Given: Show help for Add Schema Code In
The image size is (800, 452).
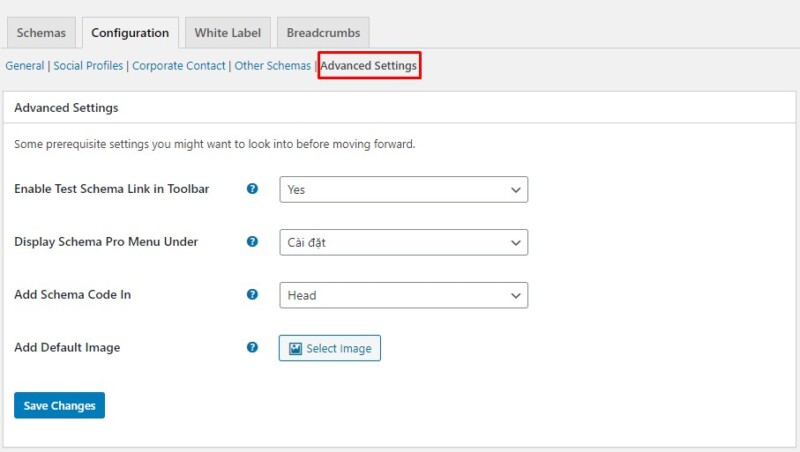Looking at the screenshot, I should 253,295.
